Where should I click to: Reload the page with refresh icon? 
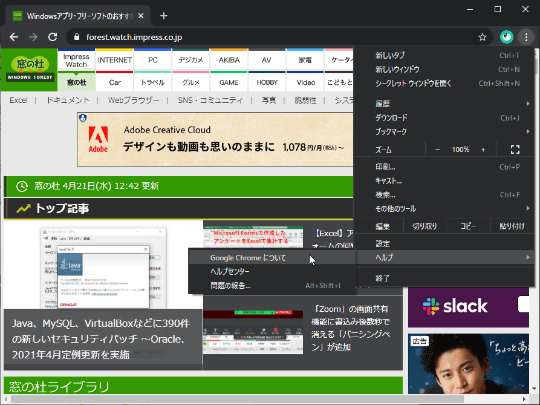(x=52, y=37)
